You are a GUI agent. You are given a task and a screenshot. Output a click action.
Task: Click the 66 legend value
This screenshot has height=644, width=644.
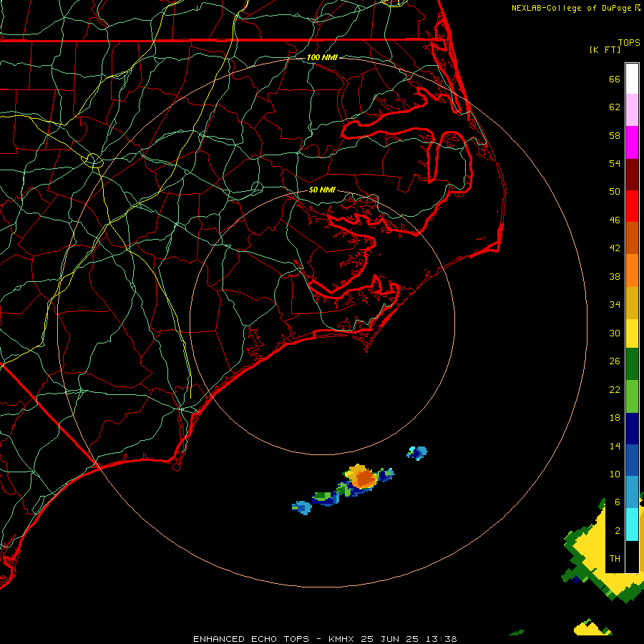point(615,79)
